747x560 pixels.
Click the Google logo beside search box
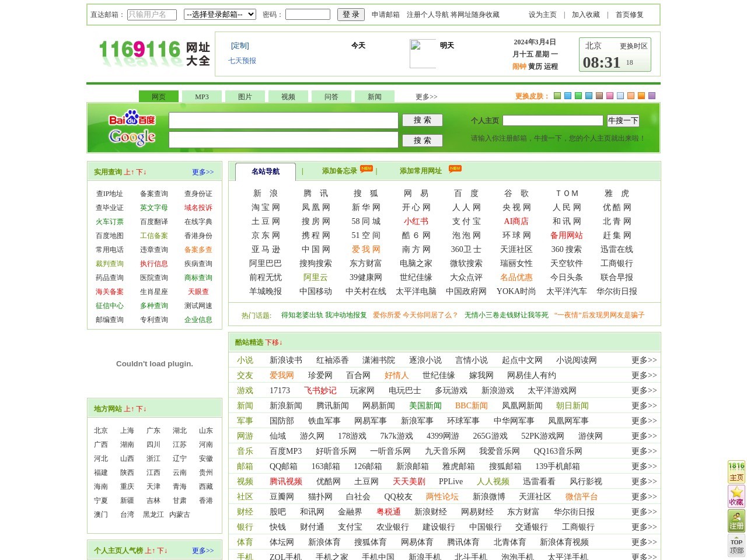[x=132, y=137]
